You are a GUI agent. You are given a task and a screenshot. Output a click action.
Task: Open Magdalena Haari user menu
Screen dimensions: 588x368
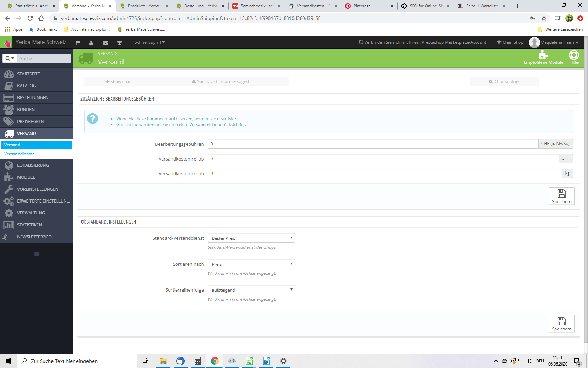click(554, 42)
